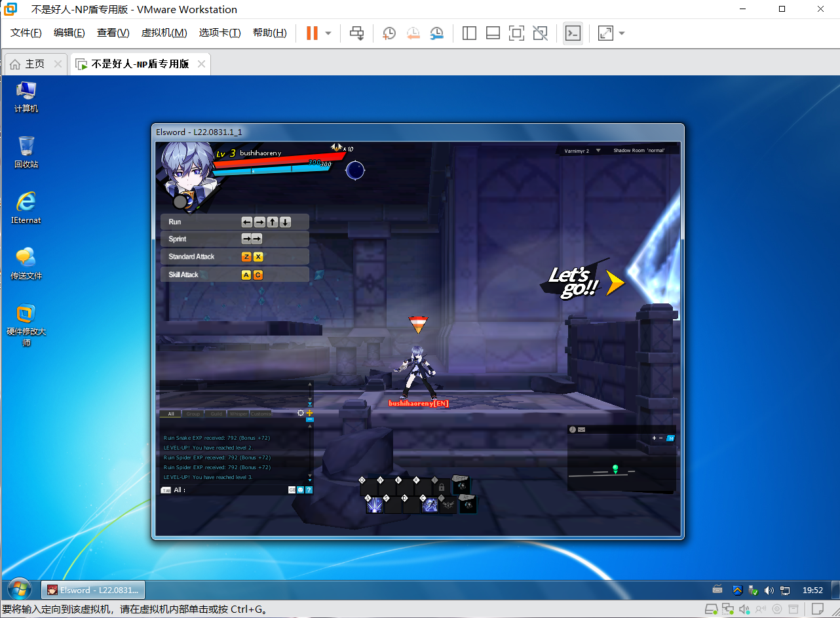Click the guest Windows Start button

(x=19, y=589)
